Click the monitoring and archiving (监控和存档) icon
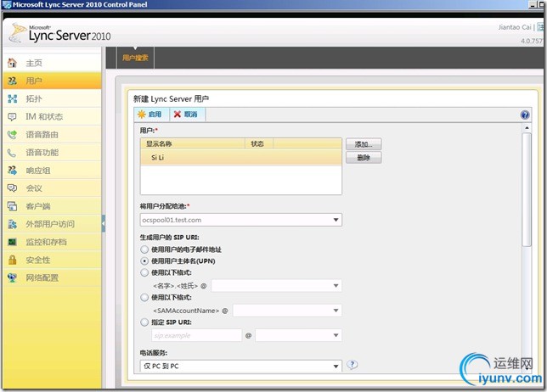 coord(12,242)
